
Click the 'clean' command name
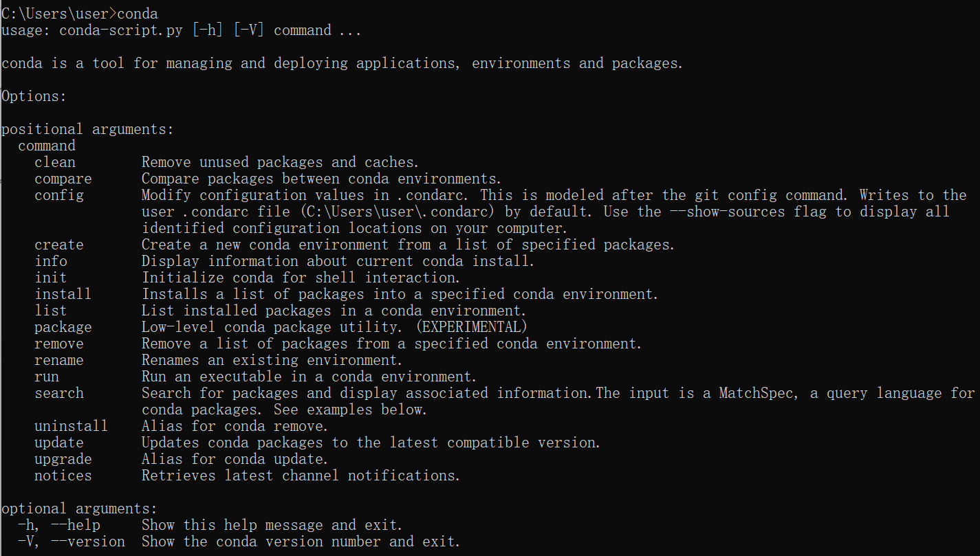(x=55, y=162)
